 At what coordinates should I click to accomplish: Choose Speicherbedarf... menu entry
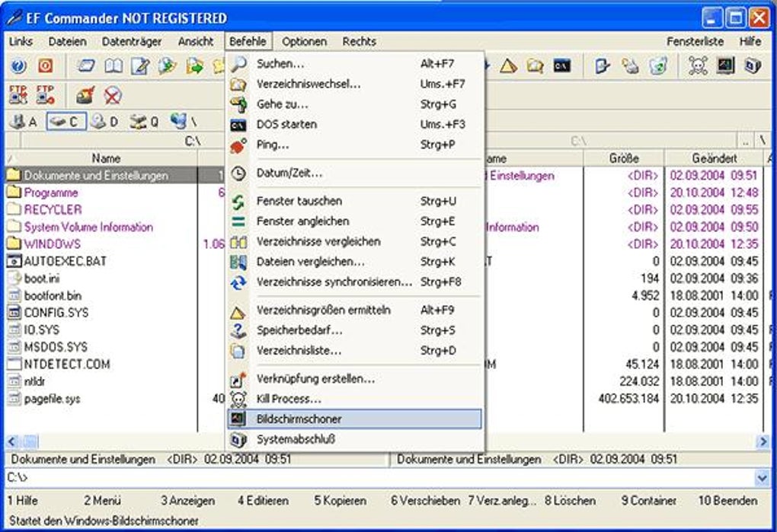coord(353,330)
